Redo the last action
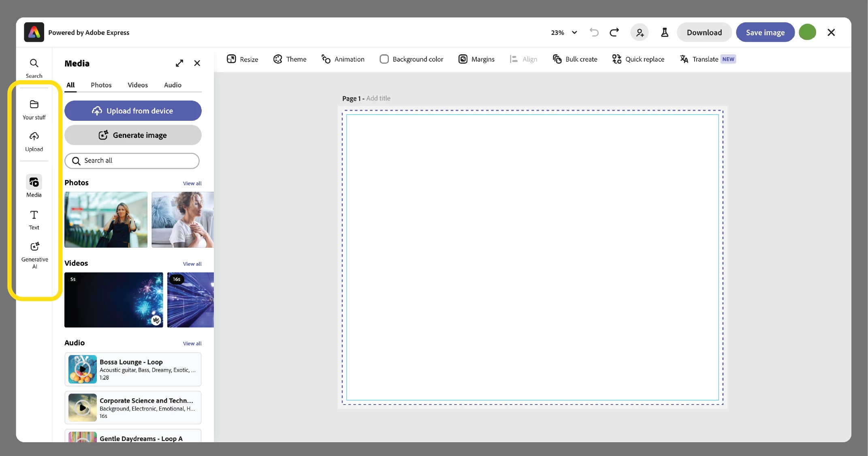Image resolution: width=868 pixels, height=456 pixels. click(x=614, y=32)
